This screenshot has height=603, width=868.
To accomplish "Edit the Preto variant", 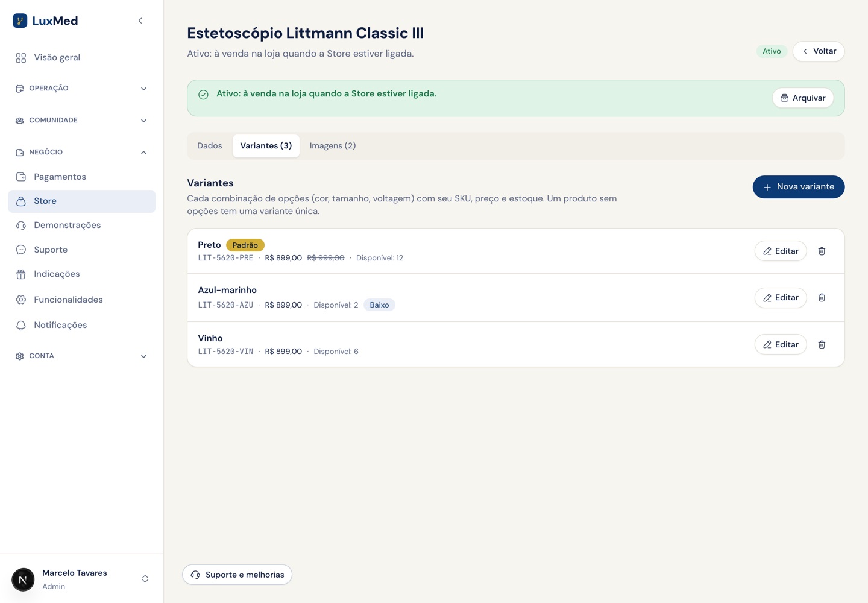I will click(781, 251).
